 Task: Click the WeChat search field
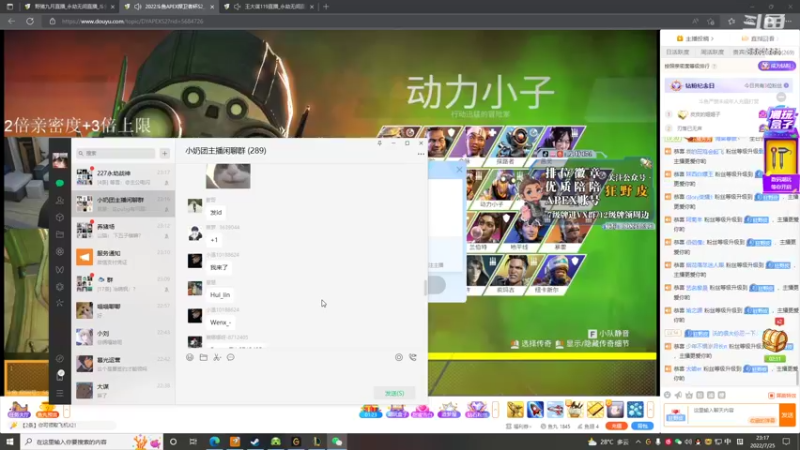click(116, 153)
